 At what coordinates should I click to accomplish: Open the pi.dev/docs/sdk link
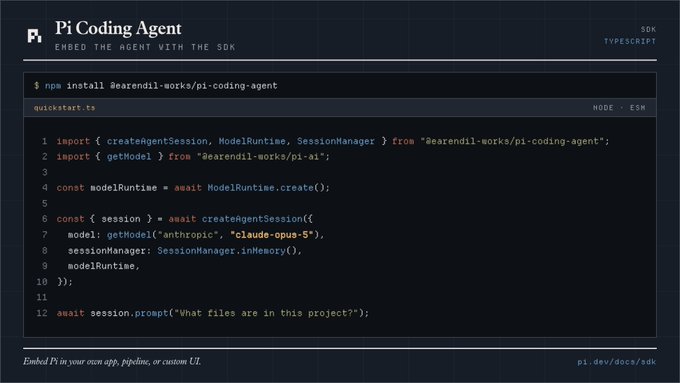pyautogui.click(x=616, y=362)
